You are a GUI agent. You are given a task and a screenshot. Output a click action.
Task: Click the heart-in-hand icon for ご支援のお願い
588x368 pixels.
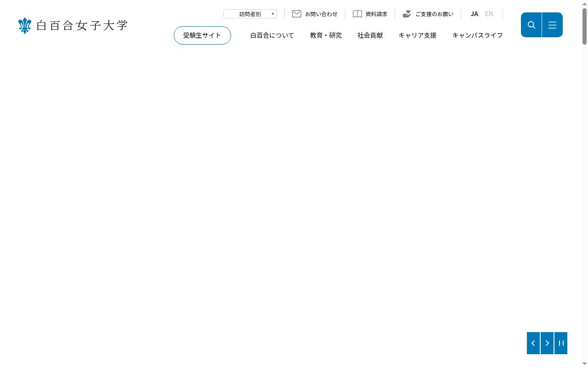[407, 14]
